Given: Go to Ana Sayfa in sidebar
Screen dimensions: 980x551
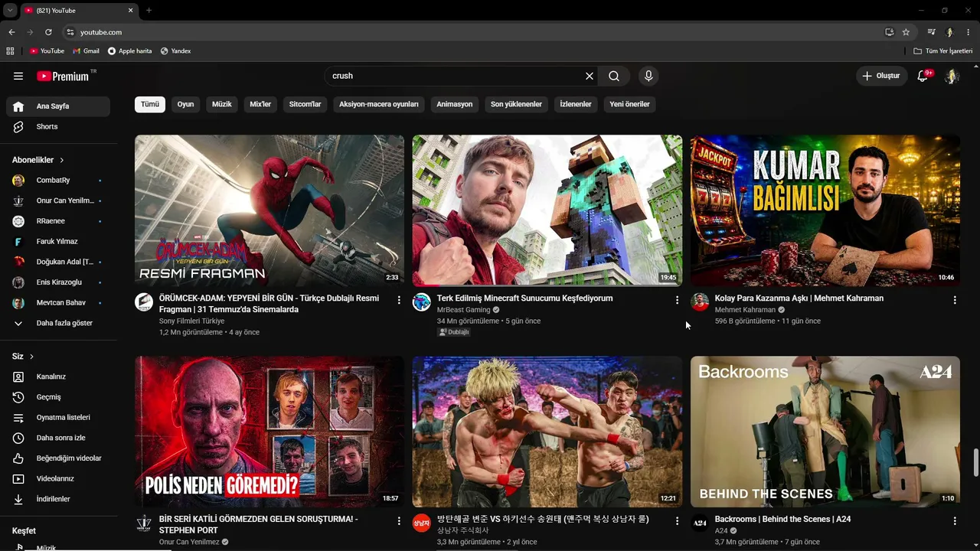Looking at the screenshot, I should click(x=58, y=106).
